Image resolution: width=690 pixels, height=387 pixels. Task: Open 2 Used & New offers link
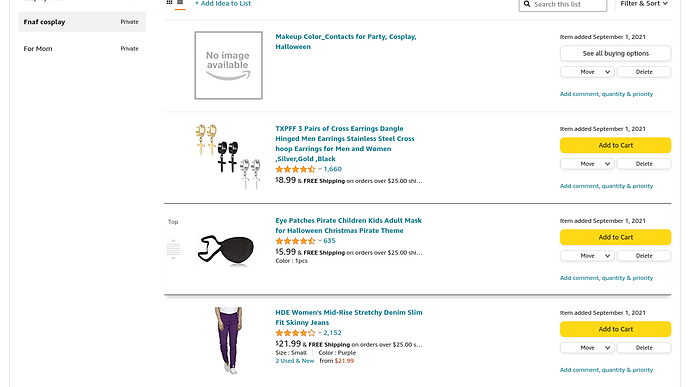pyautogui.click(x=295, y=361)
